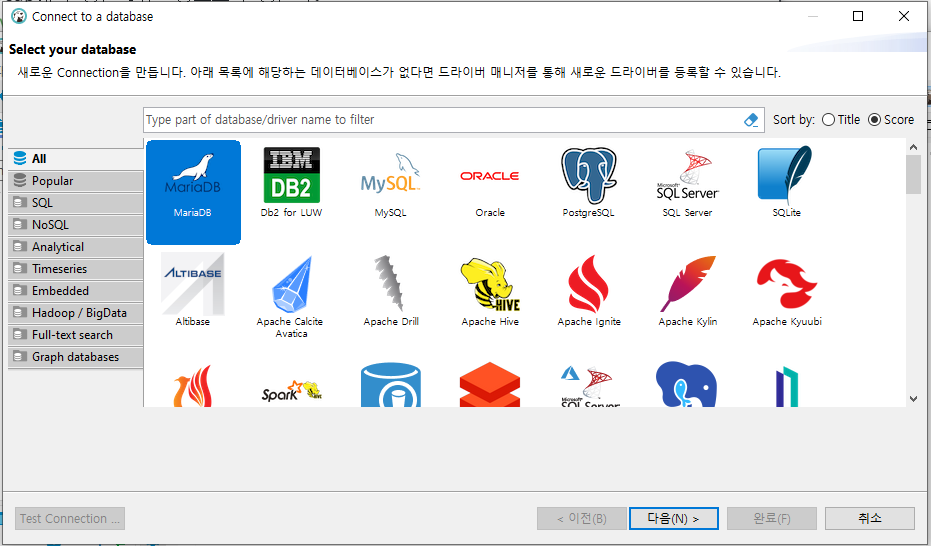Image resolution: width=931 pixels, height=546 pixels.
Task: Open the SQL category
Action: (76, 202)
